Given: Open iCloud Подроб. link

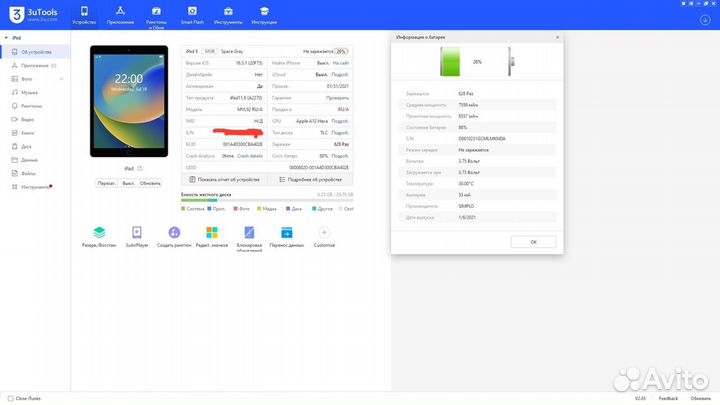Looking at the screenshot, I should point(340,74).
